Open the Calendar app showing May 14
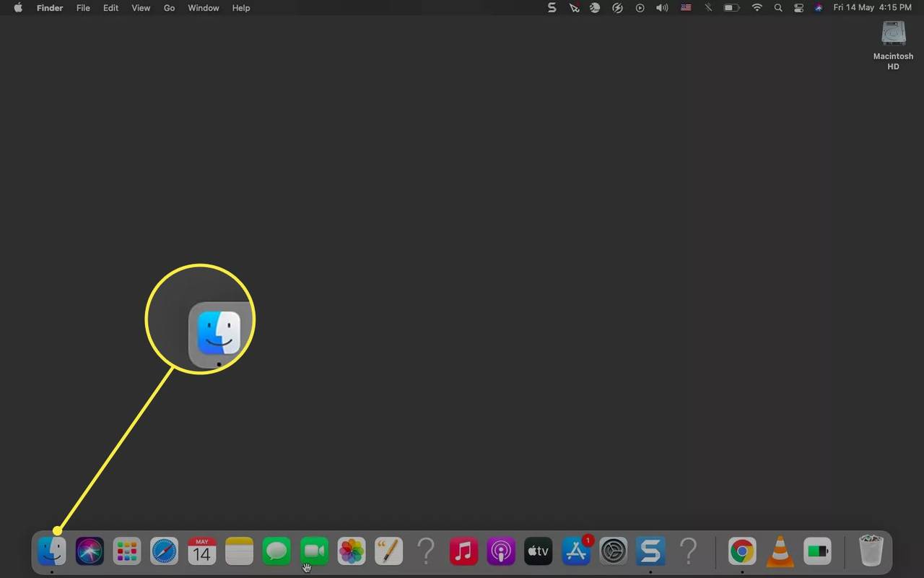 click(x=201, y=552)
